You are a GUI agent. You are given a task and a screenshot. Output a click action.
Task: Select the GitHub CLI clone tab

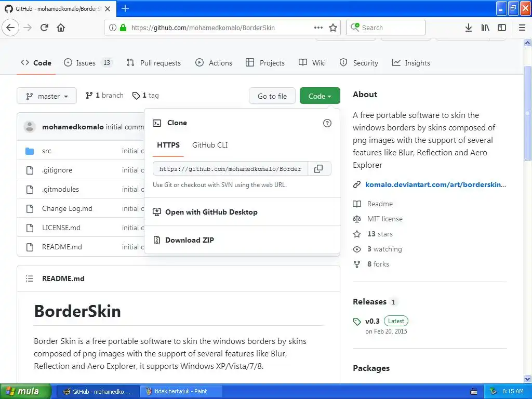click(x=210, y=145)
